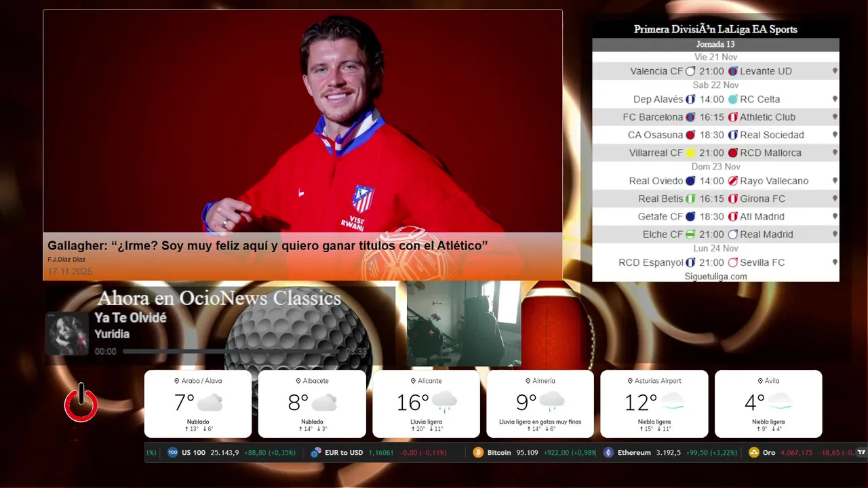This screenshot has width=868, height=488.
Task: Click the Rayo Vallecano crest icon
Action: tap(733, 181)
